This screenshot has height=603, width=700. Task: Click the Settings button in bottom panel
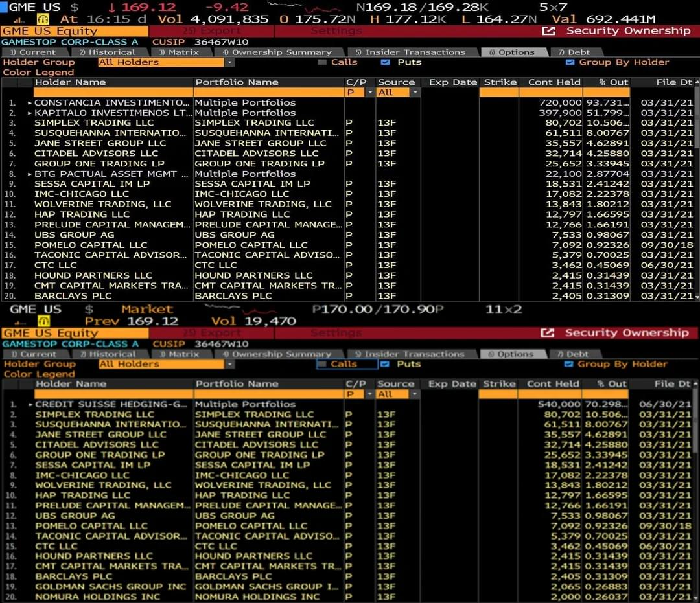pyautogui.click(x=336, y=333)
